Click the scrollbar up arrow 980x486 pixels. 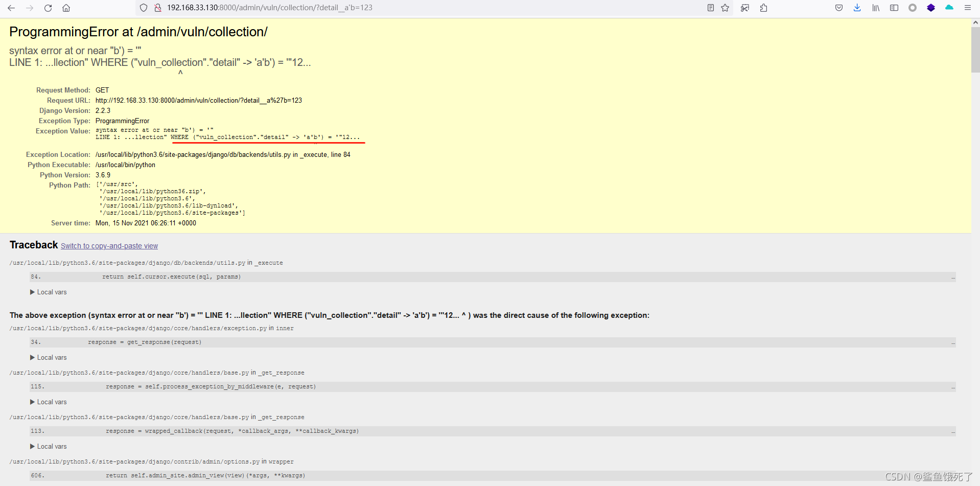[x=975, y=22]
